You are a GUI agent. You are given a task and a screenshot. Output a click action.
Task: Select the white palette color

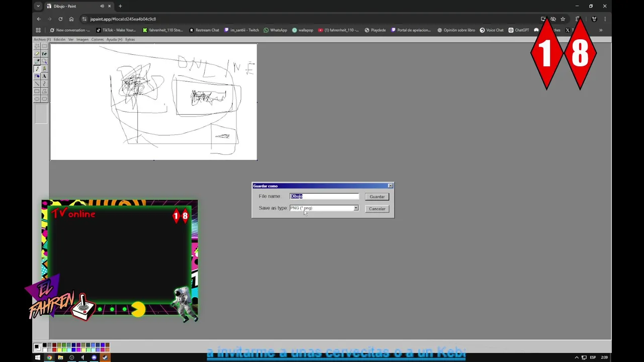coord(45,350)
